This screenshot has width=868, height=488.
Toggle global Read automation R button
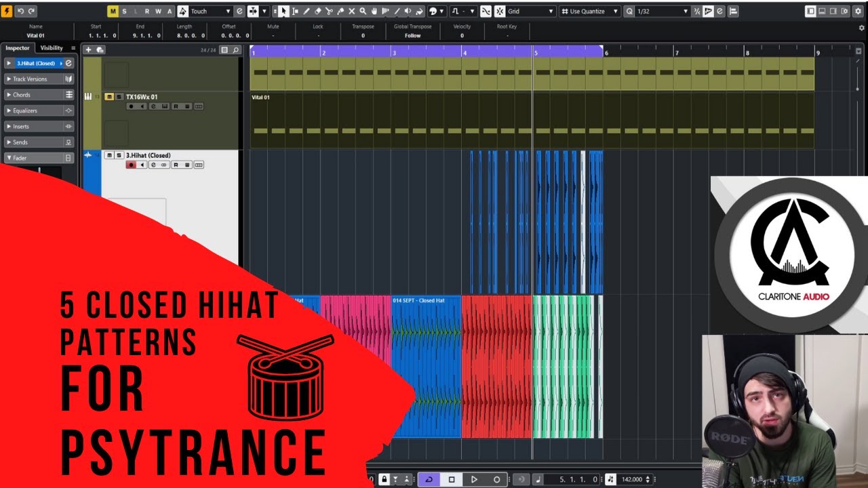[146, 12]
